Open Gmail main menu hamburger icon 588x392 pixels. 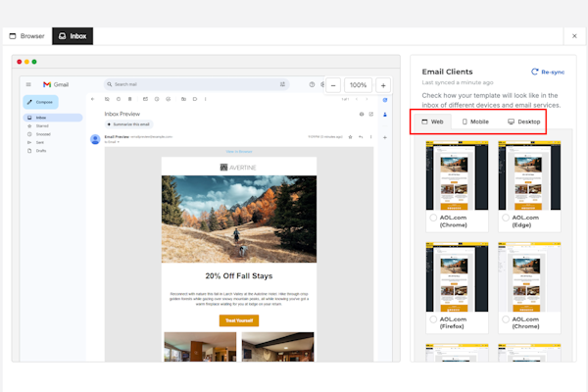(28, 84)
